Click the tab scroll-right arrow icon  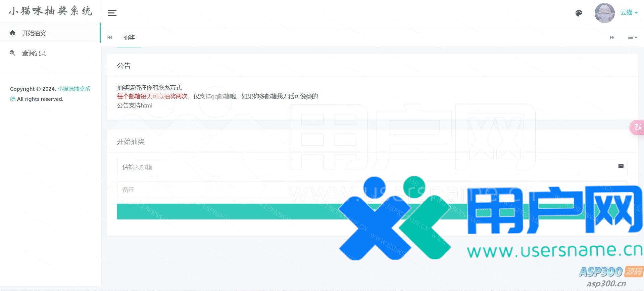pos(612,37)
